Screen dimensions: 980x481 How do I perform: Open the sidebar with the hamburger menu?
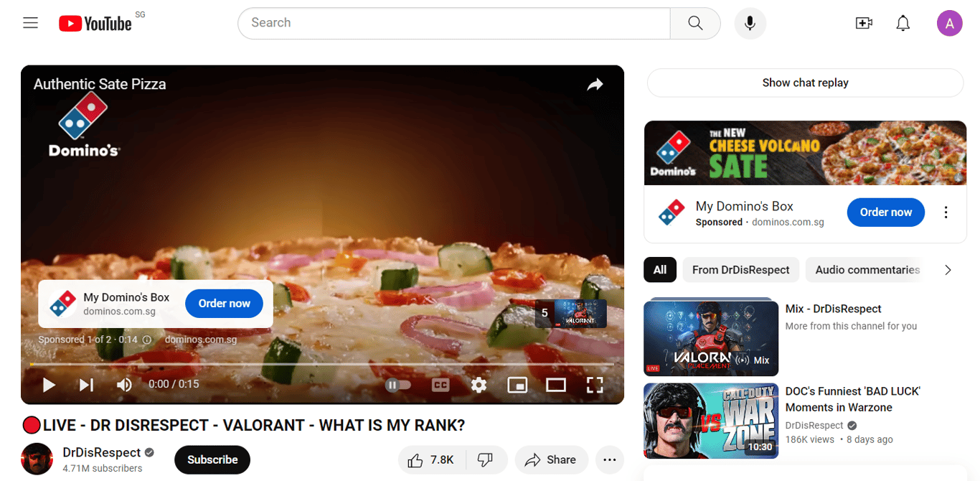tap(30, 22)
